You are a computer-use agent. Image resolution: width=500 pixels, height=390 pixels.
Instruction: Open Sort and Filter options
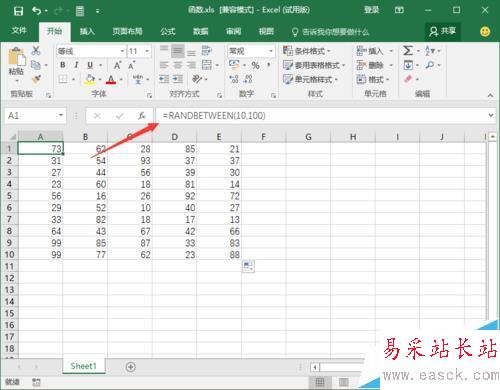pyautogui.click(x=432, y=51)
